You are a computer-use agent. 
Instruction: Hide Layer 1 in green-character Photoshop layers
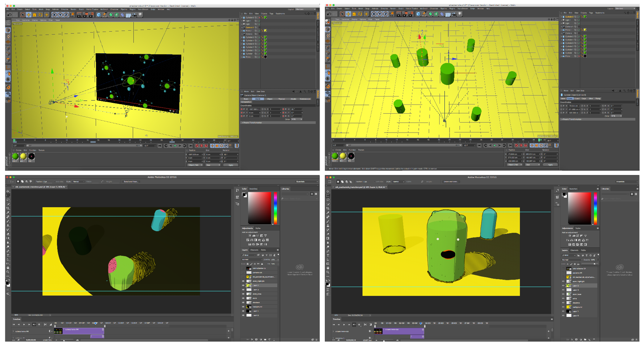coord(563,311)
